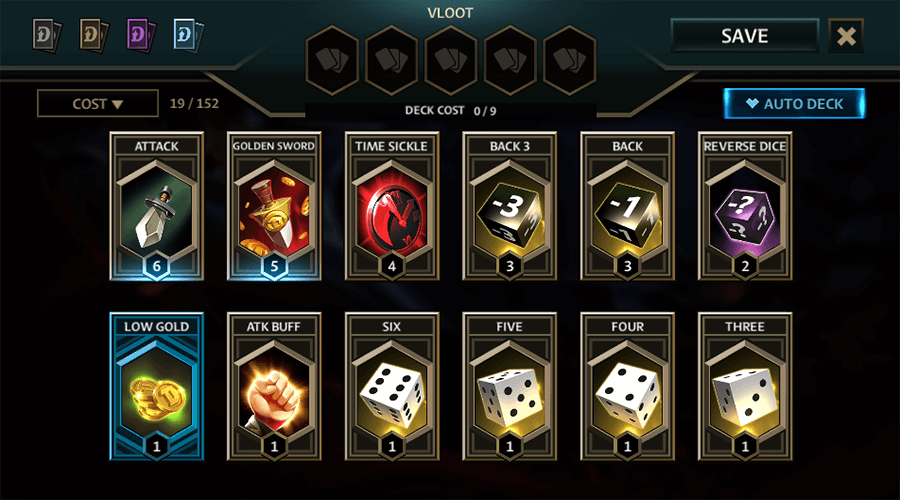Viewport: 900px width, 500px height.
Task: Select the first empty deck slot
Action: [x=332, y=60]
